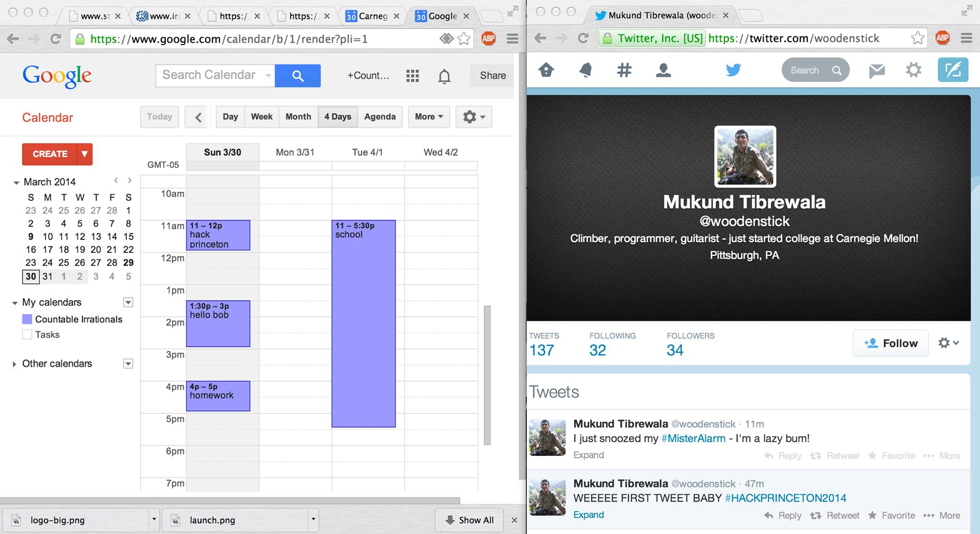Click the Search Calendar input field
This screenshot has width=980, height=534.
(210, 75)
